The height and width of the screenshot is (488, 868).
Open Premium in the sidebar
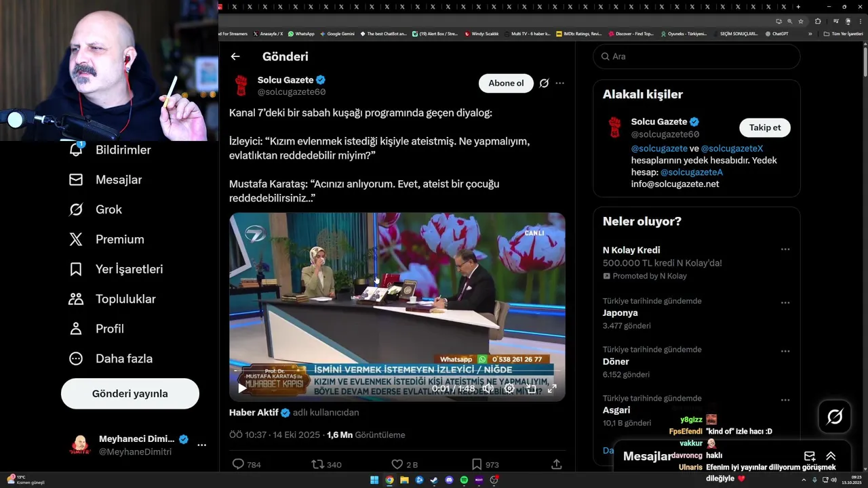(106, 239)
